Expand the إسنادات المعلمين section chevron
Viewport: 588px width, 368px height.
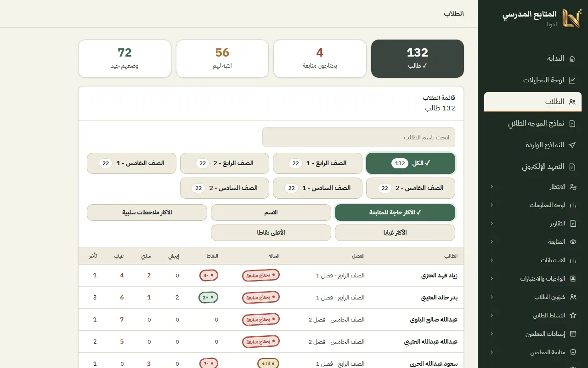point(492,334)
